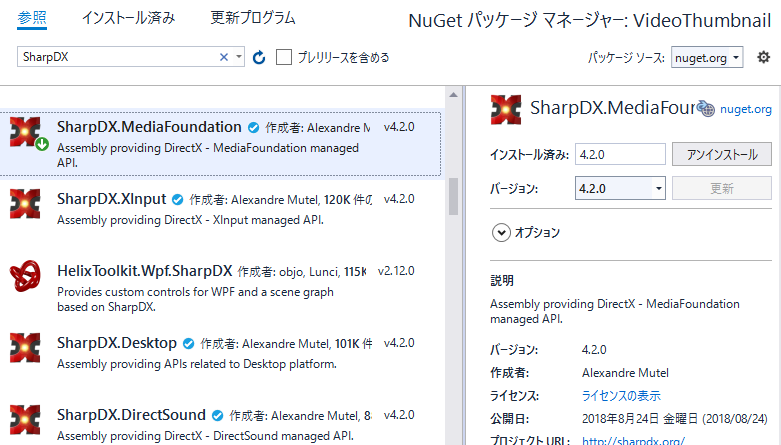Click the SharpDX.Desktop description text
The image size is (781, 445).
tap(197, 364)
